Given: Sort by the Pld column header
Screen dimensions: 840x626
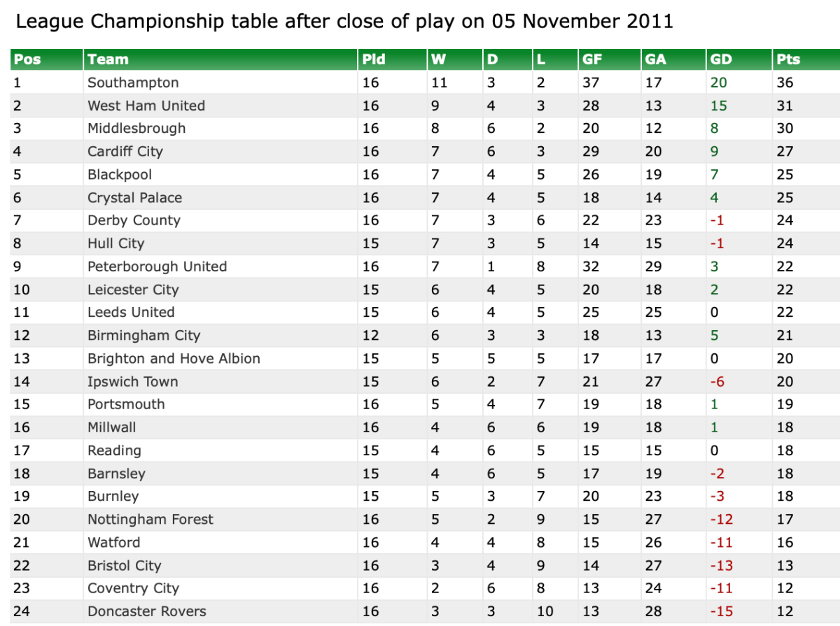Looking at the screenshot, I should [374, 59].
